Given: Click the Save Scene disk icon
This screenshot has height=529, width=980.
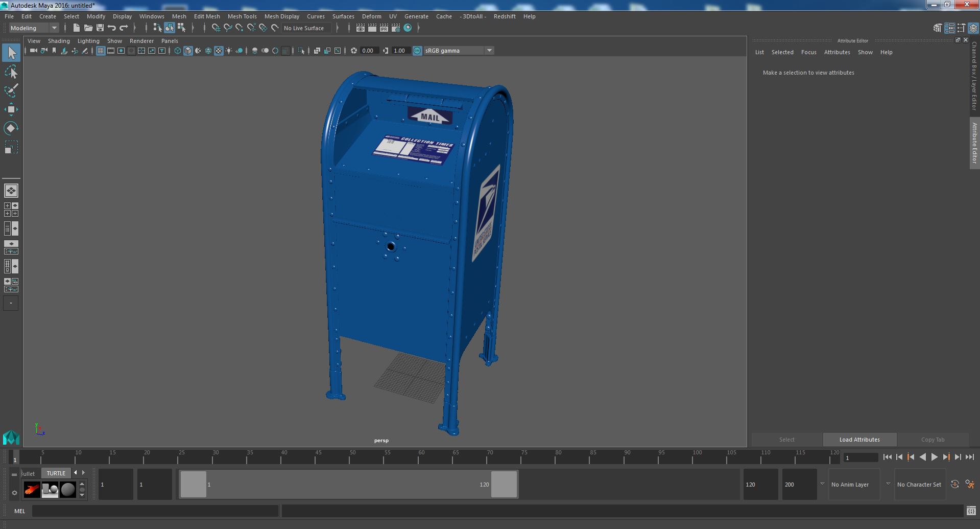Looking at the screenshot, I should point(100,28).
